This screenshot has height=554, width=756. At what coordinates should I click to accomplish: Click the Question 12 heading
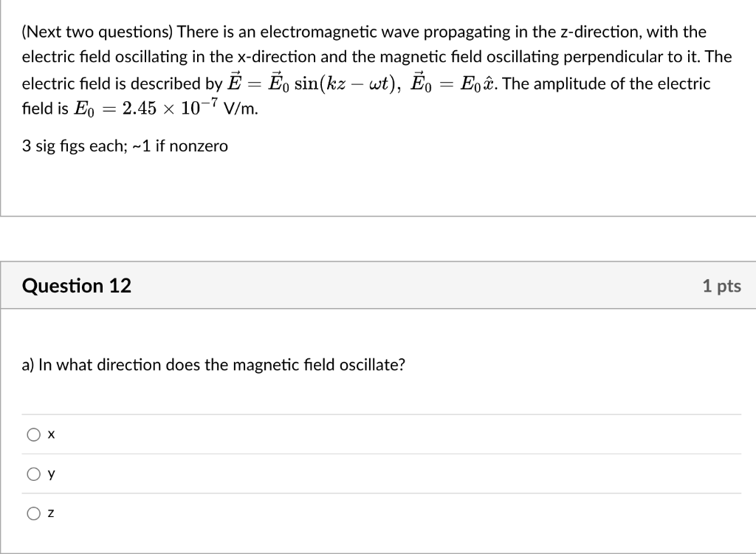coord(77,286)
